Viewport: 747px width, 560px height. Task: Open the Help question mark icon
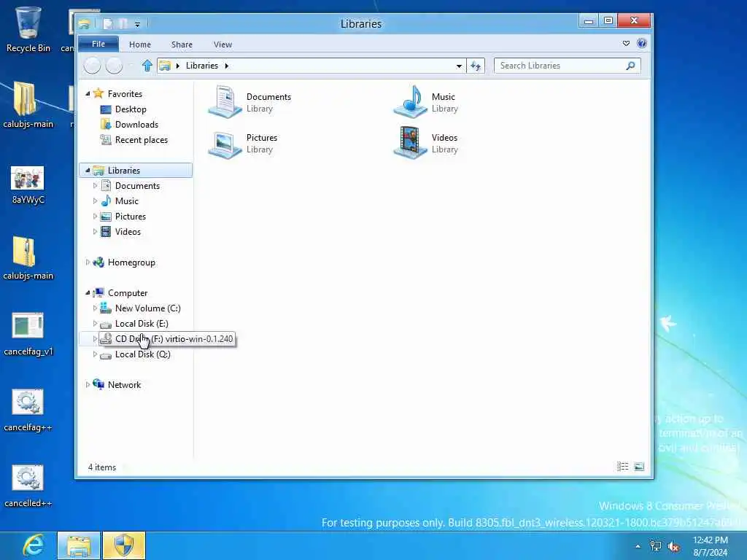[642, 43]
